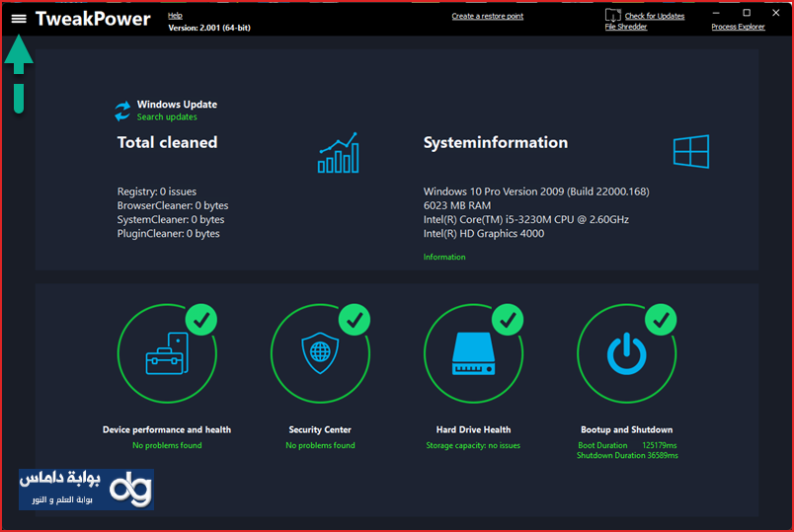
Task: Click the Security Center green checkmark badge
Action: 355,320
